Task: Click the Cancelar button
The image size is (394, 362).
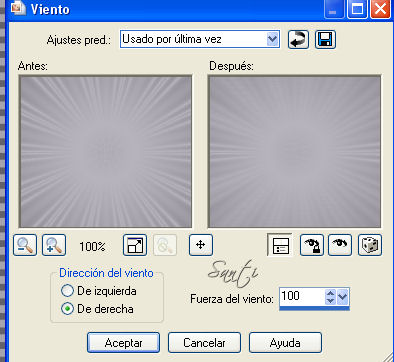Action: click(x=204, y=342)
